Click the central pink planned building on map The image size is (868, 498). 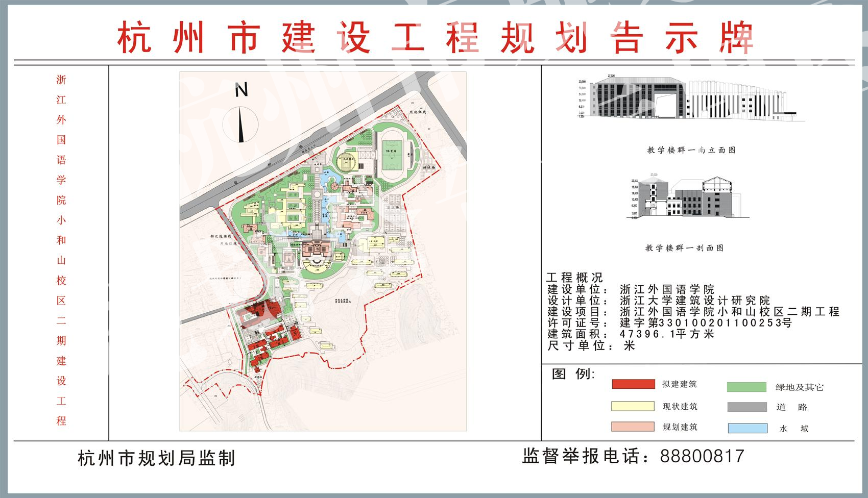(x=318, y=250)
